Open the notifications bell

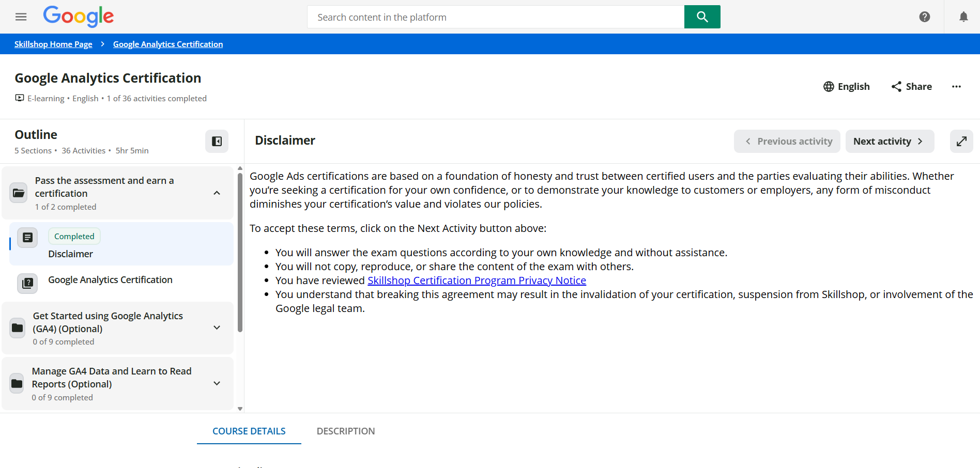(963, 17)
